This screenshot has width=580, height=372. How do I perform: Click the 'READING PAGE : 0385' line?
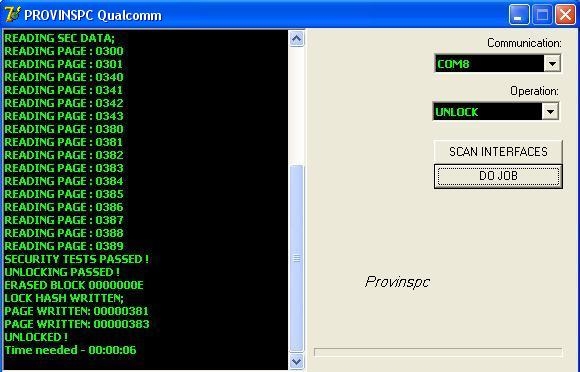[64, 194]
